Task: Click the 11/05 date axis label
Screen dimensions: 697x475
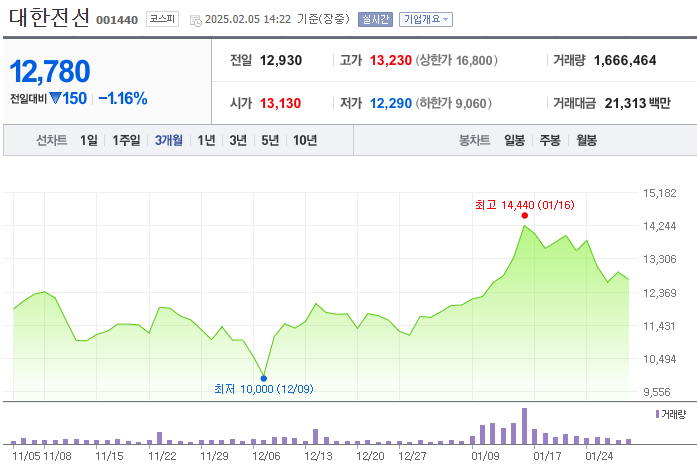Action: coord(26,456)
